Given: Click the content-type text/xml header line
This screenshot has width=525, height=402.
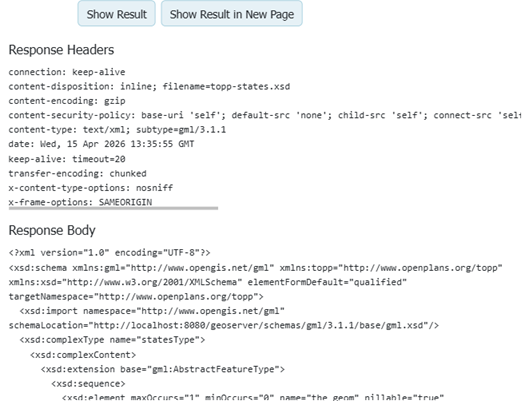Looking at the screenshot, I should pyautogui.click(x=117, y=130).
